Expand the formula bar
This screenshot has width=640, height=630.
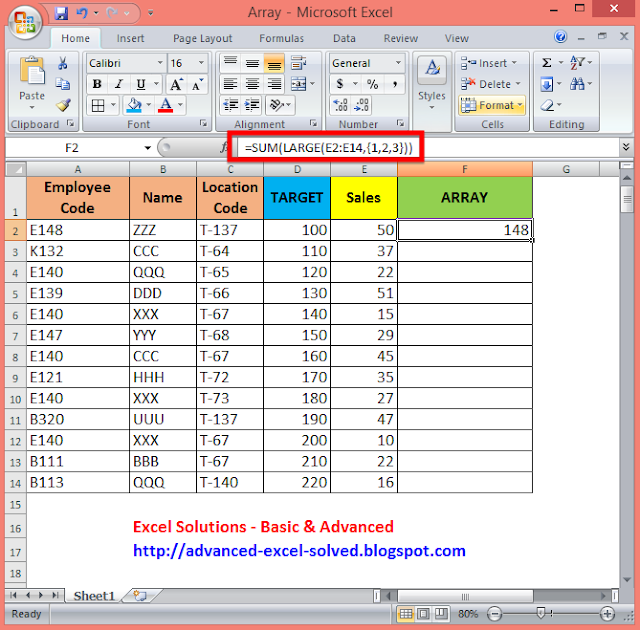pos(626,147)
